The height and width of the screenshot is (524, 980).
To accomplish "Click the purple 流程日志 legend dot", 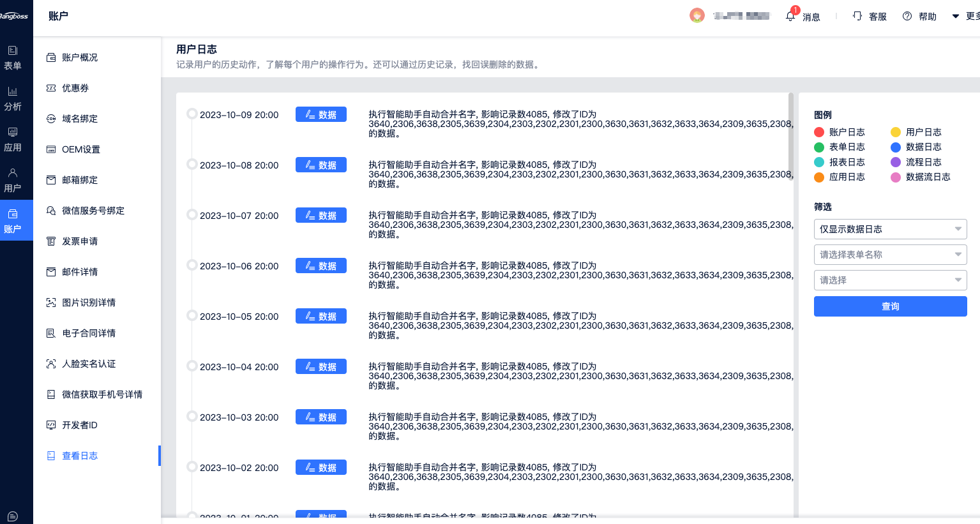I will point(896,162).
